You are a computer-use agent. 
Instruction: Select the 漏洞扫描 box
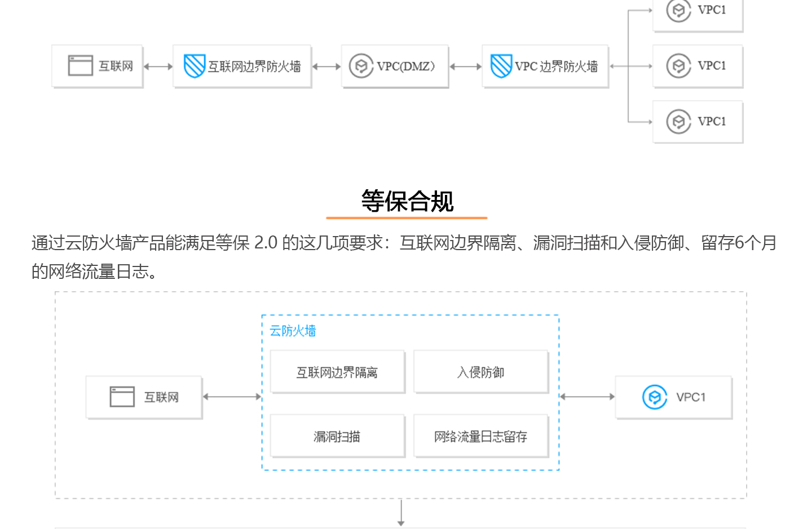coord(337,436)
